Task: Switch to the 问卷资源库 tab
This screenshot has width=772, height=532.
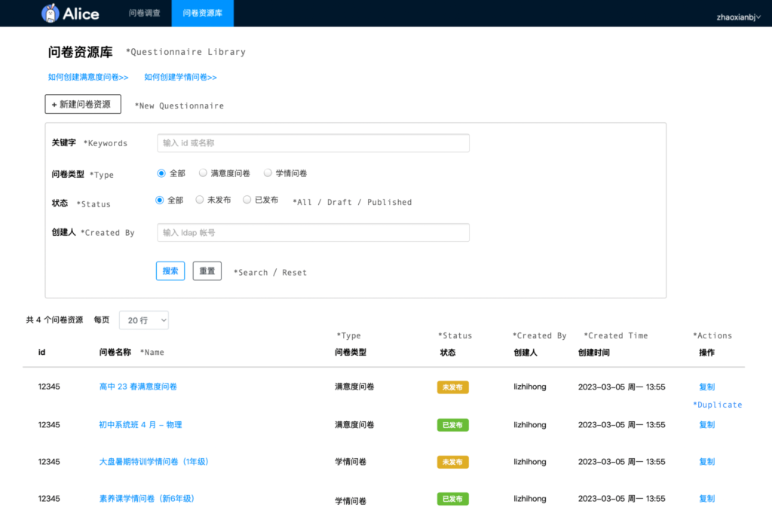Action: point(202,14)
